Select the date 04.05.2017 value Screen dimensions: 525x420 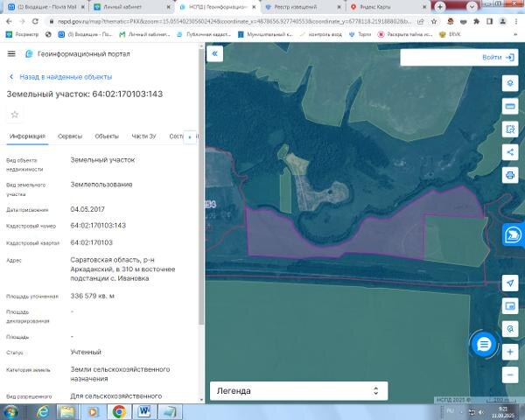pyautogui.click(x=87, y=209)
